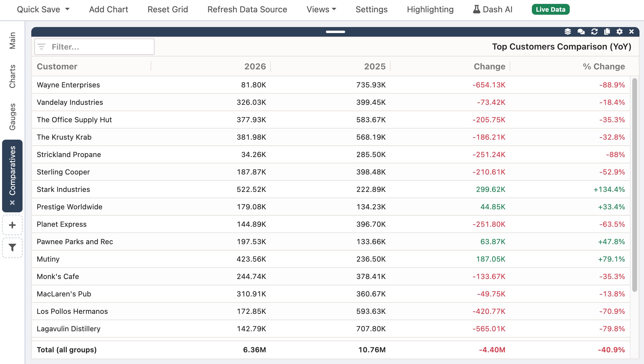Click Refresh Data Source

tap(247, 9)
